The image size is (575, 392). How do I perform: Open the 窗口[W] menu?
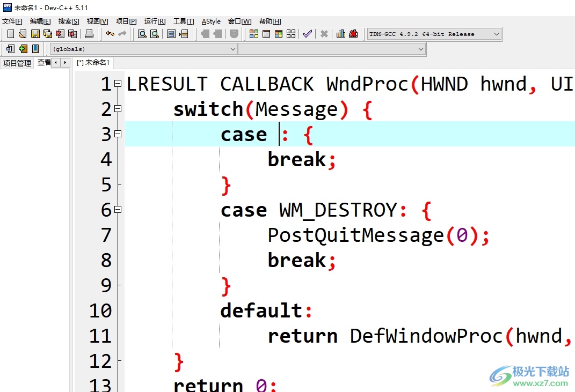240,21
